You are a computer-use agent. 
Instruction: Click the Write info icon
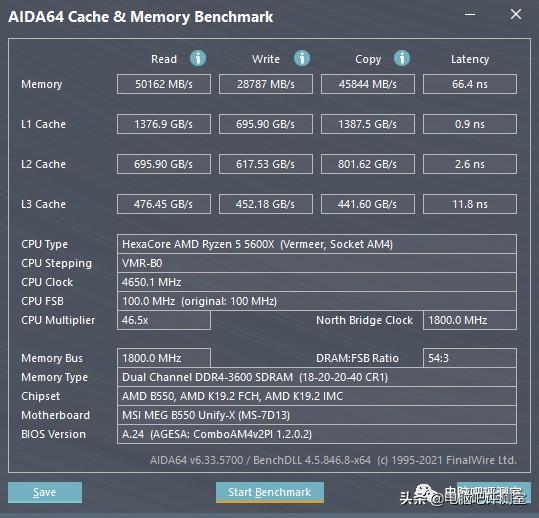click(x=302, y=58)
